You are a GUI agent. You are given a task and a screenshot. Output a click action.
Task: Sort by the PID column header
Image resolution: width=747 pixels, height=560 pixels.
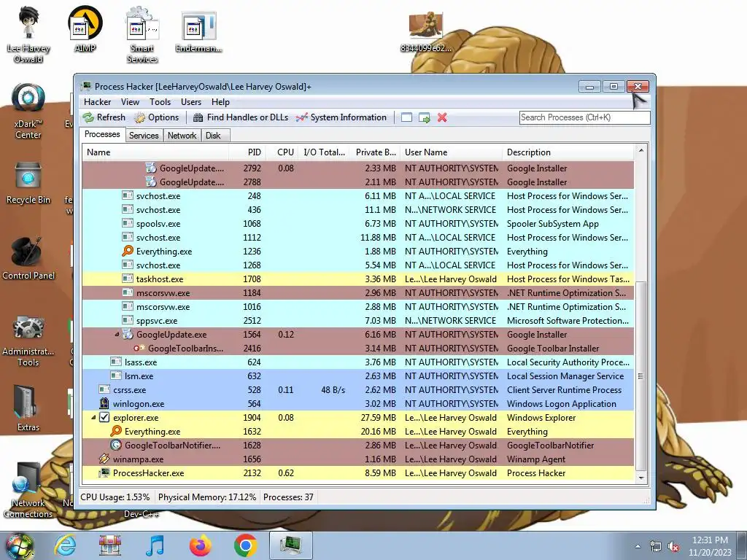[x=247, y=152]
